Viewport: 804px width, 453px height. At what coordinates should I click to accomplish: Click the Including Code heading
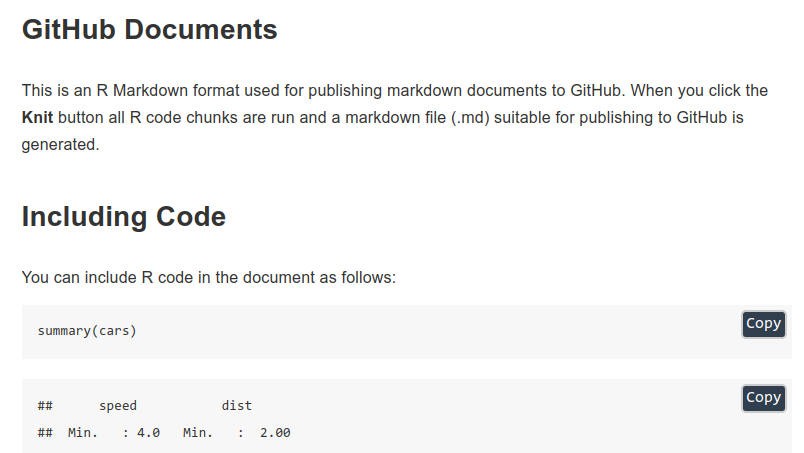(x=124, y=216)
